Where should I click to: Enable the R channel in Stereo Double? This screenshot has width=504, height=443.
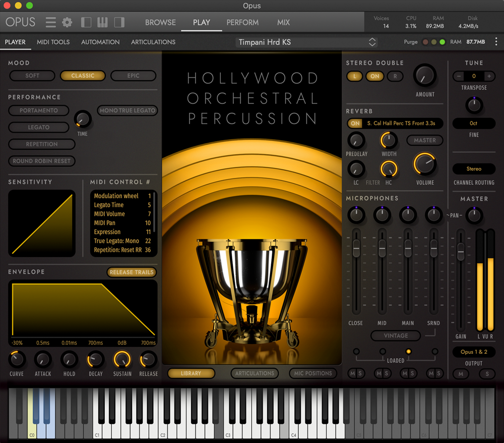(x=395, y=76)
